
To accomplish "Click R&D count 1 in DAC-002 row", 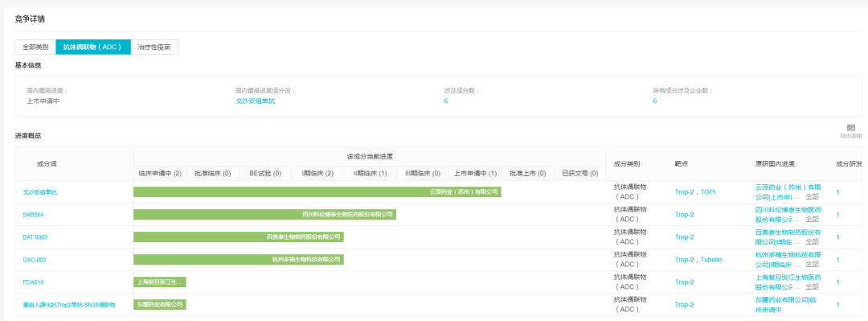I will point(838,260).
